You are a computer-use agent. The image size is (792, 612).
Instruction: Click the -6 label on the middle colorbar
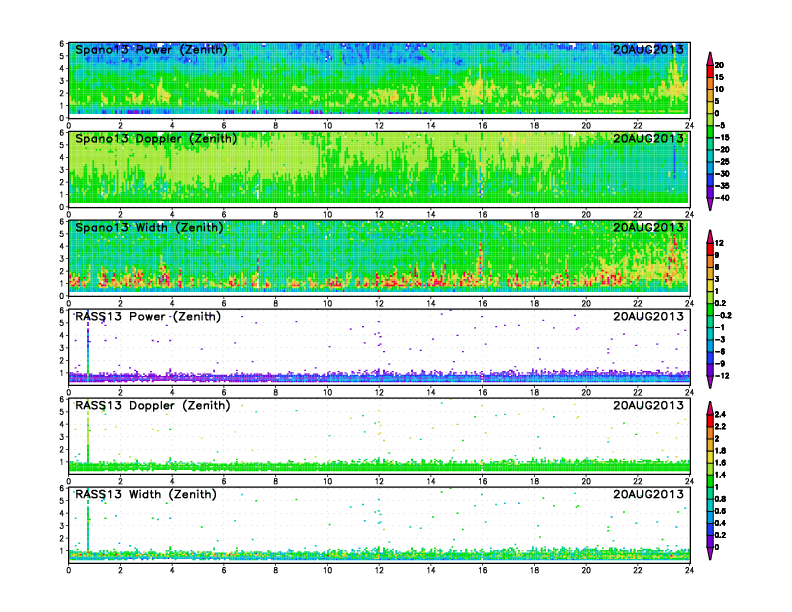coord(720,351)
